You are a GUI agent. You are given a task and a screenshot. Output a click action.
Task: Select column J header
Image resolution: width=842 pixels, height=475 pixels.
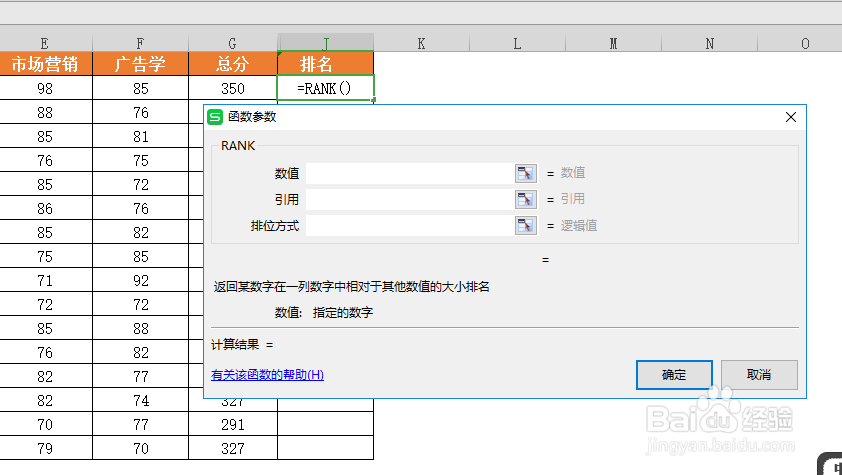pos(325,43)
